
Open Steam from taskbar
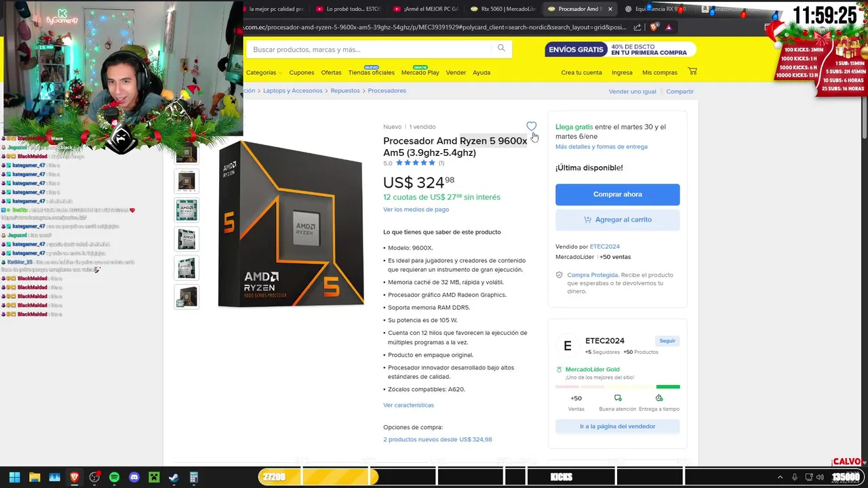pos(174,477)
